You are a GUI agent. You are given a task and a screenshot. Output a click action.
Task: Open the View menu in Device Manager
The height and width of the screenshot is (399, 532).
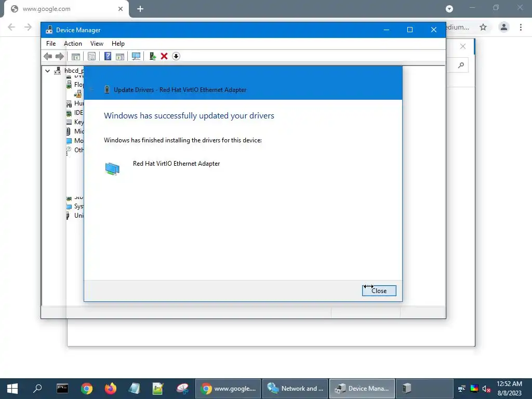coord(97,44)
